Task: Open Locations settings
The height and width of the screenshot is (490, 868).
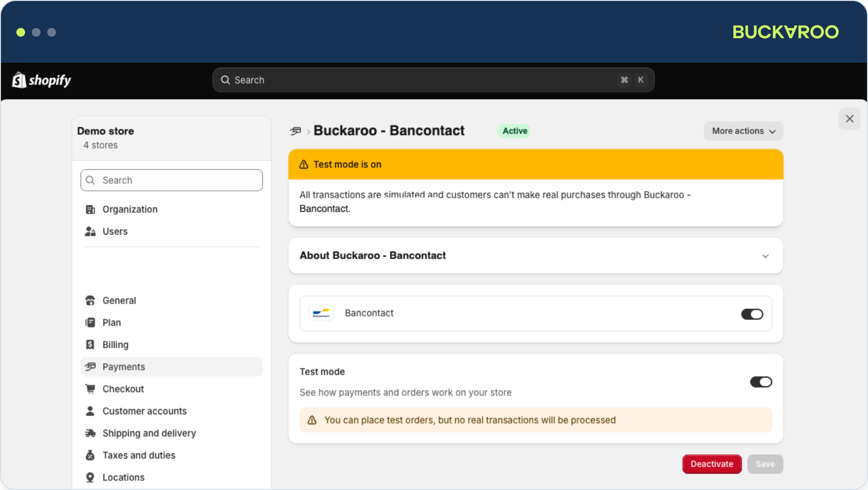Action: click(172, 477)
